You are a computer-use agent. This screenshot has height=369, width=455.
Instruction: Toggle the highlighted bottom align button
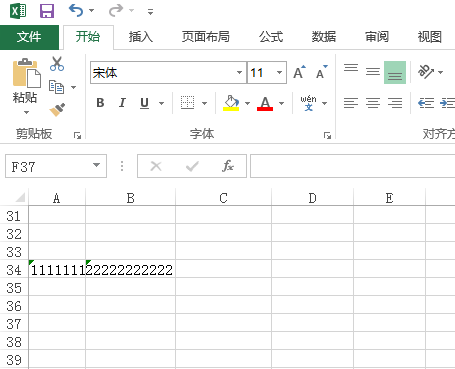(395, 72)
